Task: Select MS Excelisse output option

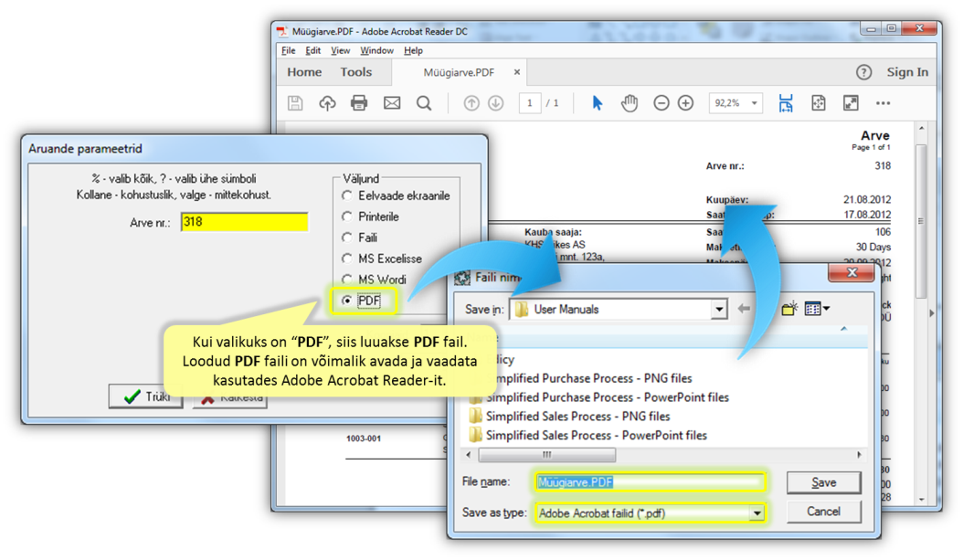Action: (x=347, y=259)
